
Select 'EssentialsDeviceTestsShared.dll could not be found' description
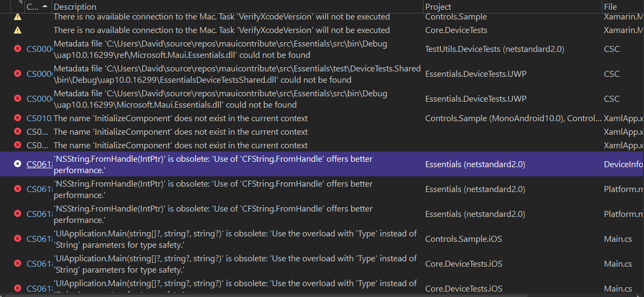pyautogui.click(x=237, y=74)
